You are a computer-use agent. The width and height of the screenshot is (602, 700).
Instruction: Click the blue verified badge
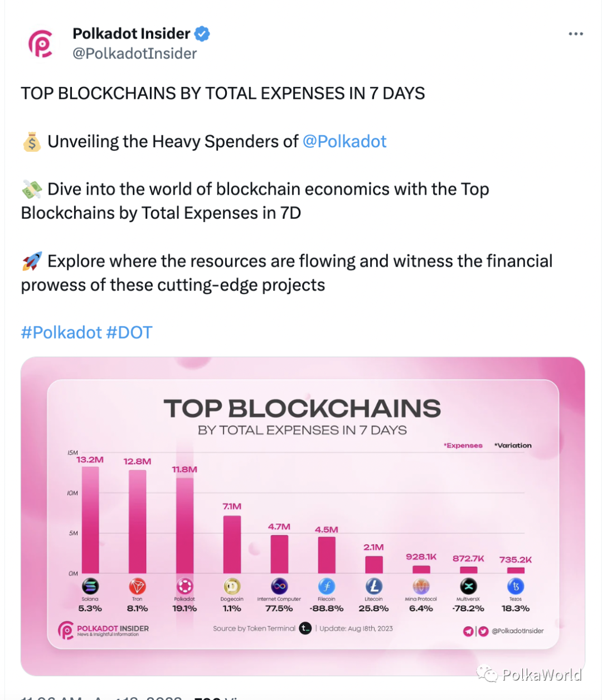coord(202,34)
